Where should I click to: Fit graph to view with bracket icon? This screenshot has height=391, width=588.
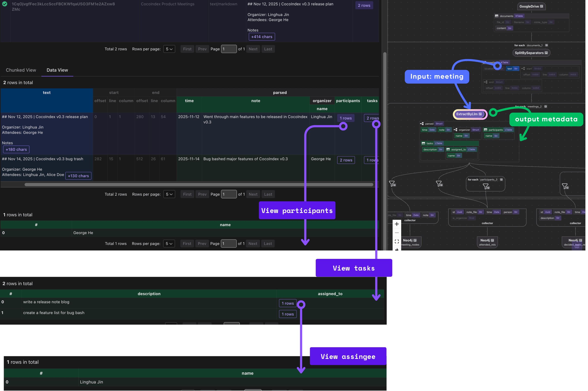click(397, 241)
